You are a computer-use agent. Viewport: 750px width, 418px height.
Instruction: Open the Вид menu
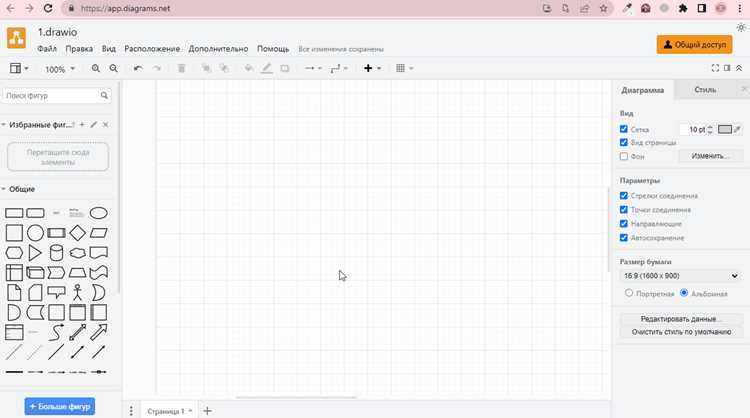tap(109, 49)
